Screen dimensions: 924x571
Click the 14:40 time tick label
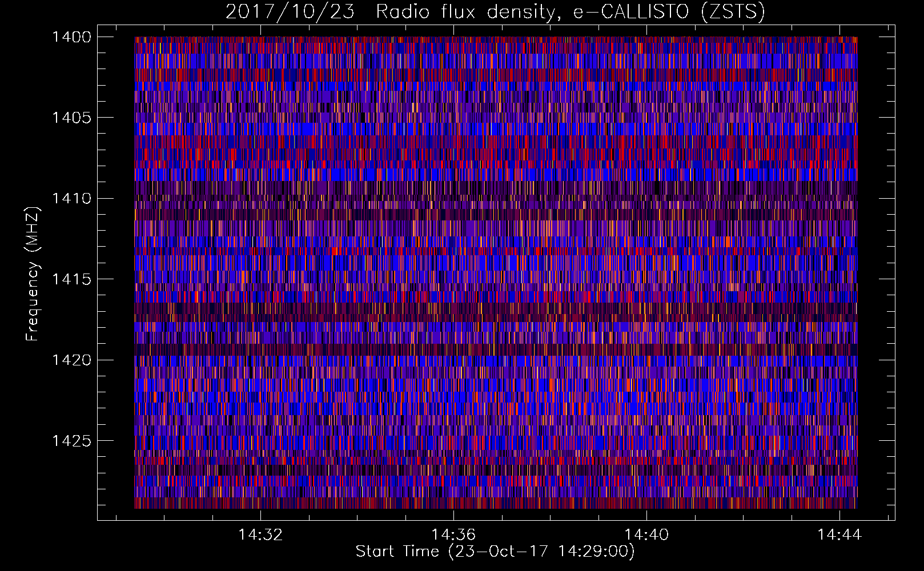tap(646, 535)
